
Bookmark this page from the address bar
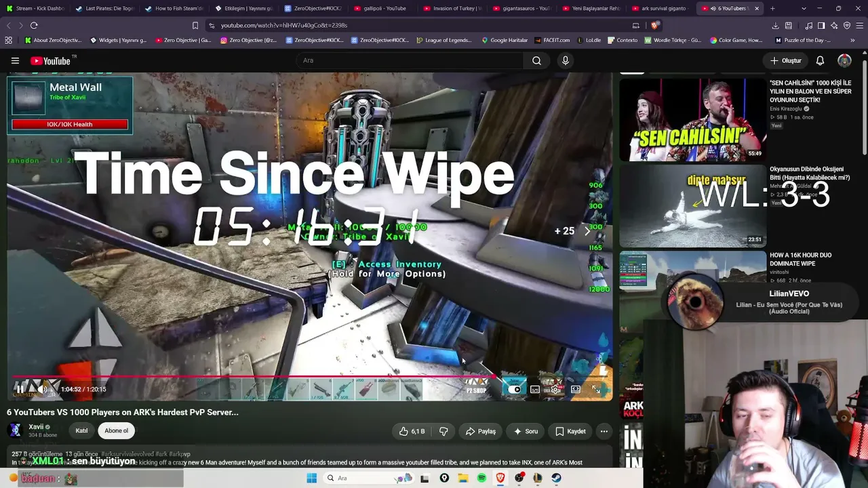pyautogui.click(x=195, y=25)
